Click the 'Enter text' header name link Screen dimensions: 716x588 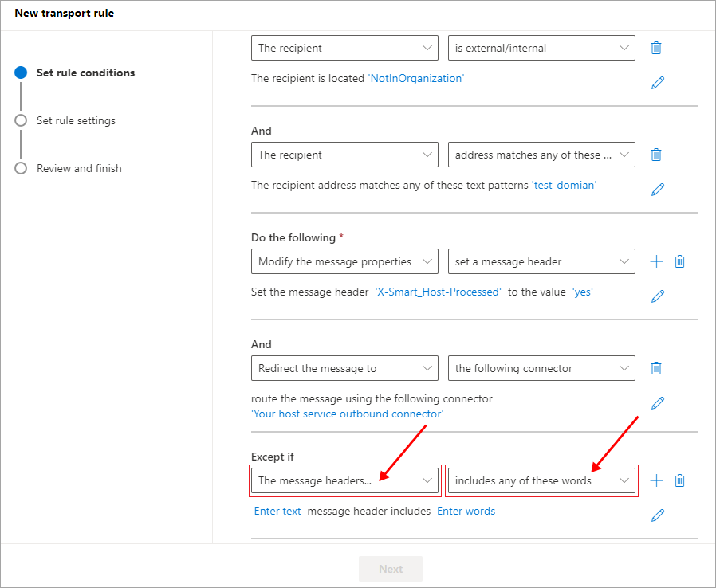(277, 511)
